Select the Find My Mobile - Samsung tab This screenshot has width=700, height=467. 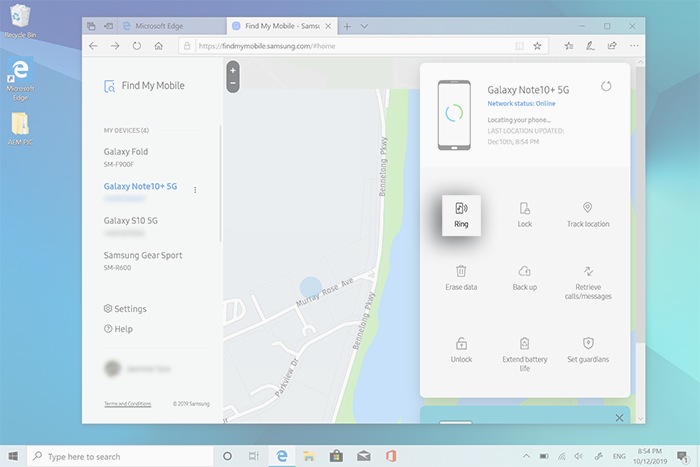click(x=282, y=26)
